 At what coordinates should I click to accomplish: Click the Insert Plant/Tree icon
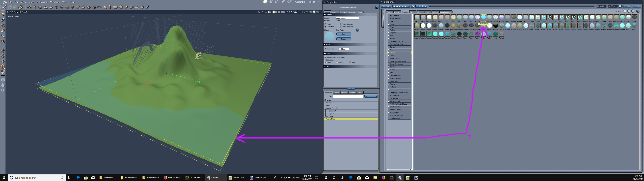pos(72,7)
